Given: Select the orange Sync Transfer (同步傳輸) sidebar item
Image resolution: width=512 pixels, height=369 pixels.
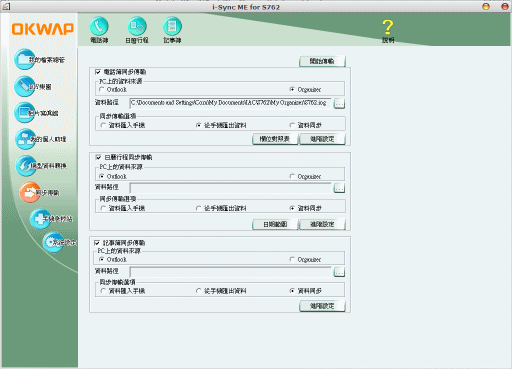Looking at the screenshot, I should [x=39, y=192].
